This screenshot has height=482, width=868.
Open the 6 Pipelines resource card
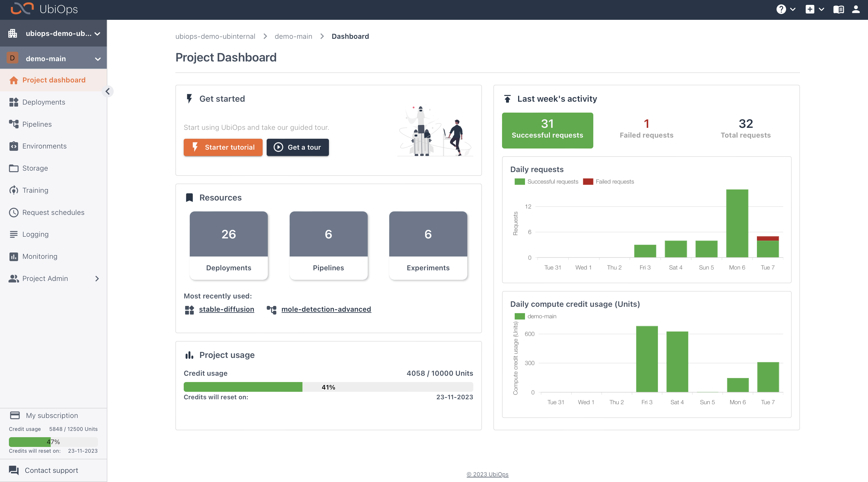[x=328, y=246]
